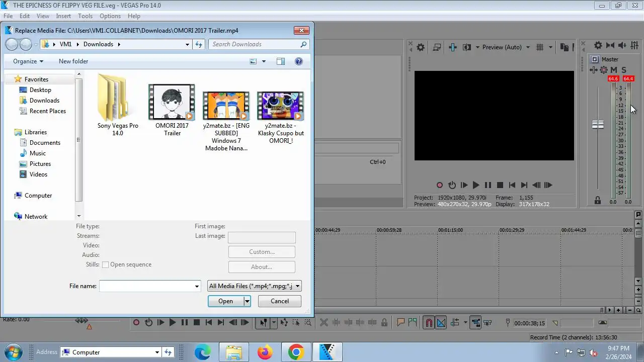
Task: Expand the Split Screen View dropdown arrow
Action: click(x=477, y=47)
